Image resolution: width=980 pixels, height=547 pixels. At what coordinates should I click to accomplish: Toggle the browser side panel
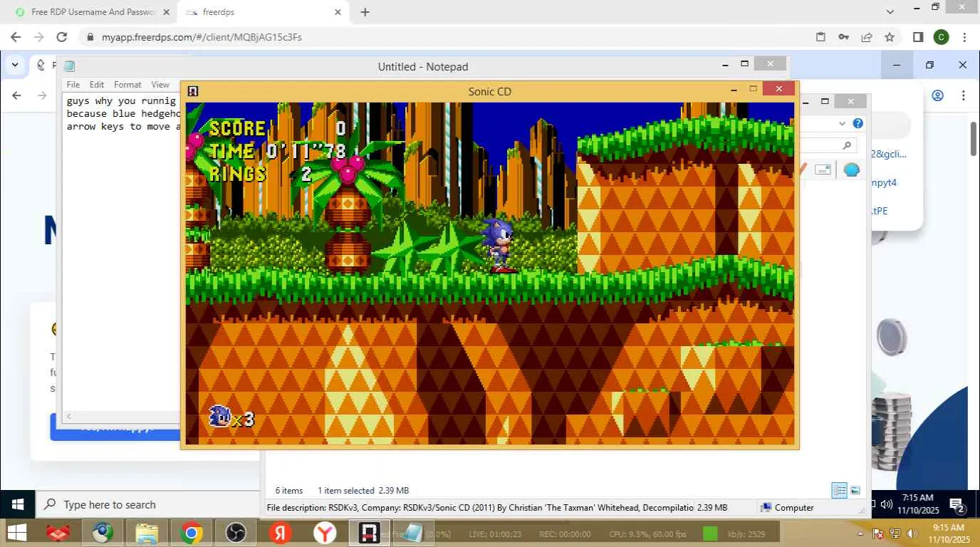(x=919, y=37)
